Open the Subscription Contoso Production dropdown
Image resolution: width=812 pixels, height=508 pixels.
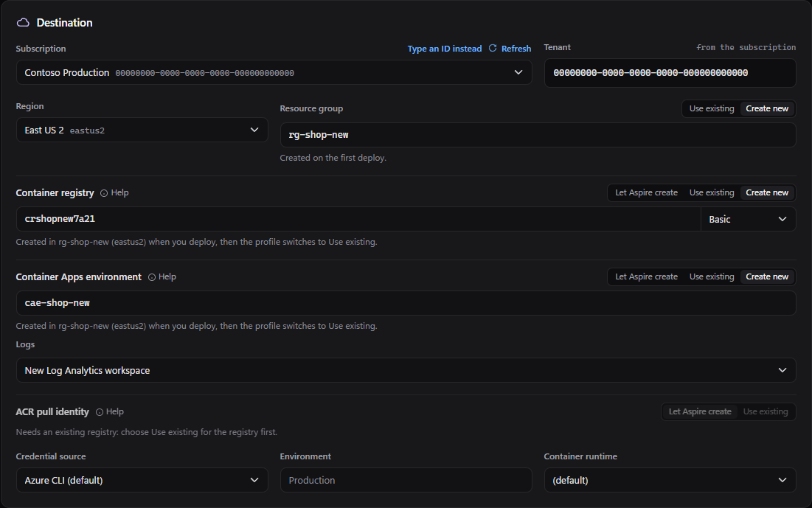(274, 72)
